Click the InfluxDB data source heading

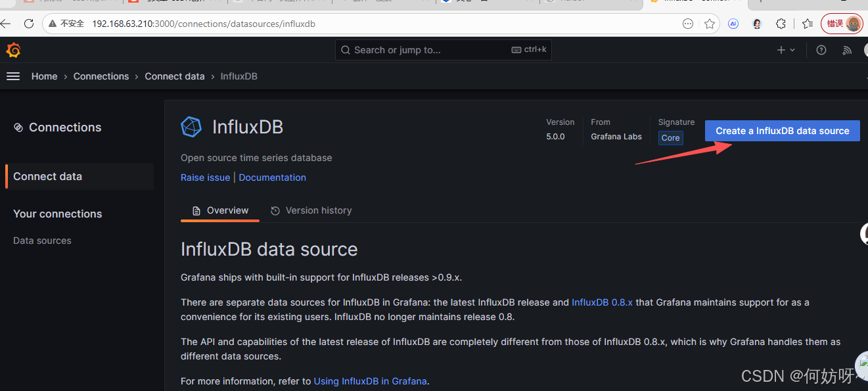pyautogui.click(x=269, y=249)
